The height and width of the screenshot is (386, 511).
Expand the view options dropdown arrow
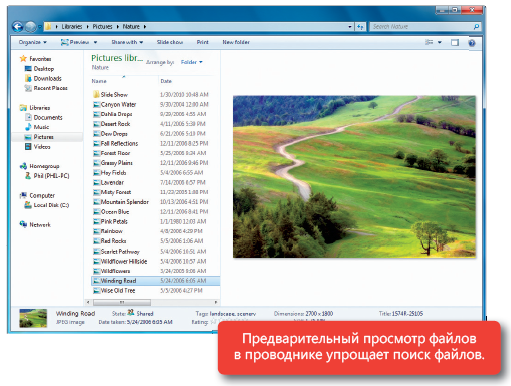[440, 42]
